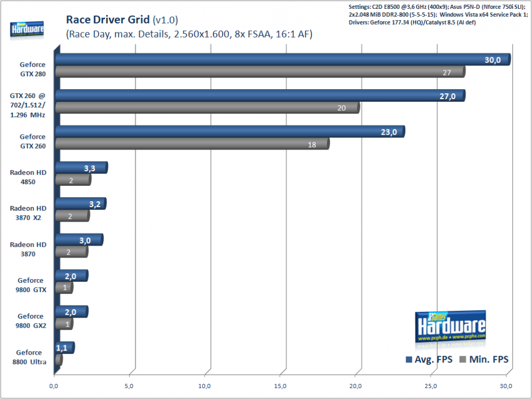Click the Geforce 9800 GX2 min bar

click(x=64, y=324)
